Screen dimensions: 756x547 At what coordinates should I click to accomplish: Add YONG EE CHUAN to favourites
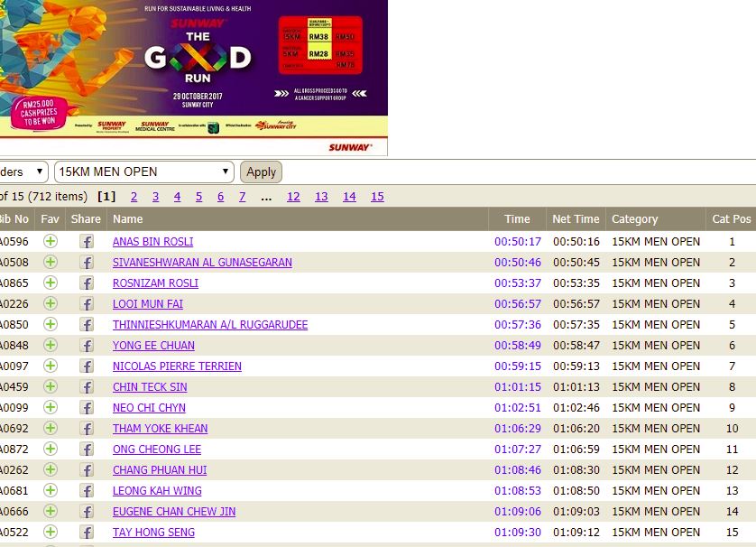click(x=51, y=345)
